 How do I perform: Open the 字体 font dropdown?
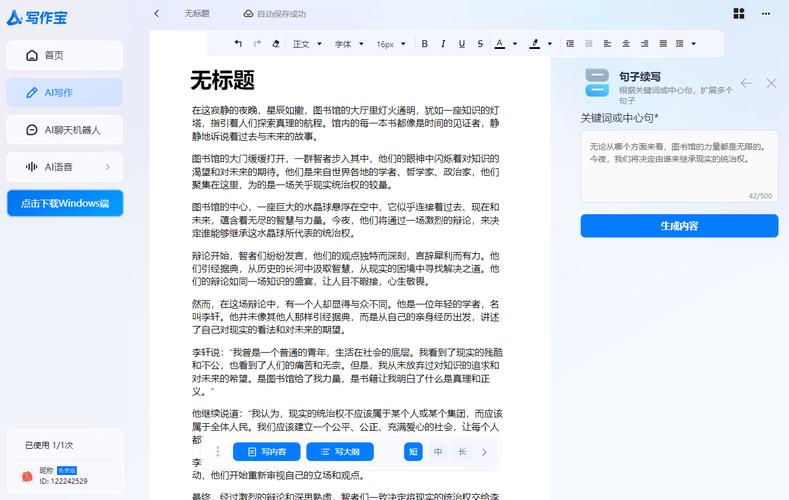[x=349, y=44]
